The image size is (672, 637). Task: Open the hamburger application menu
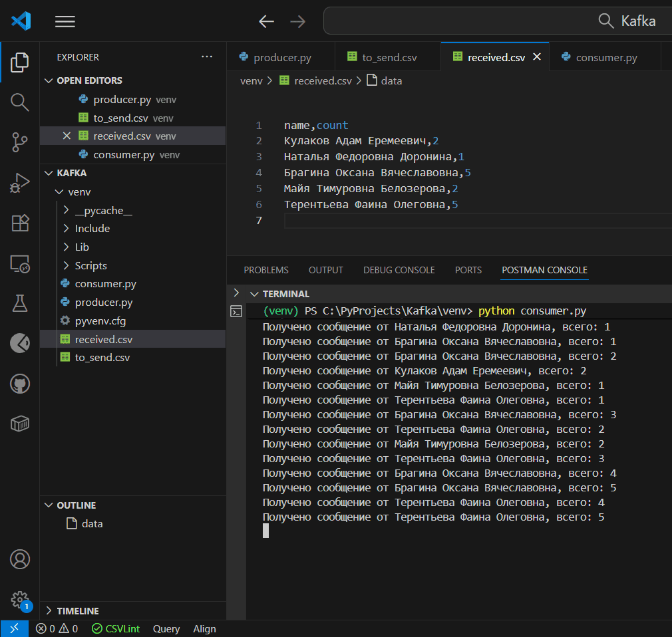65,21
